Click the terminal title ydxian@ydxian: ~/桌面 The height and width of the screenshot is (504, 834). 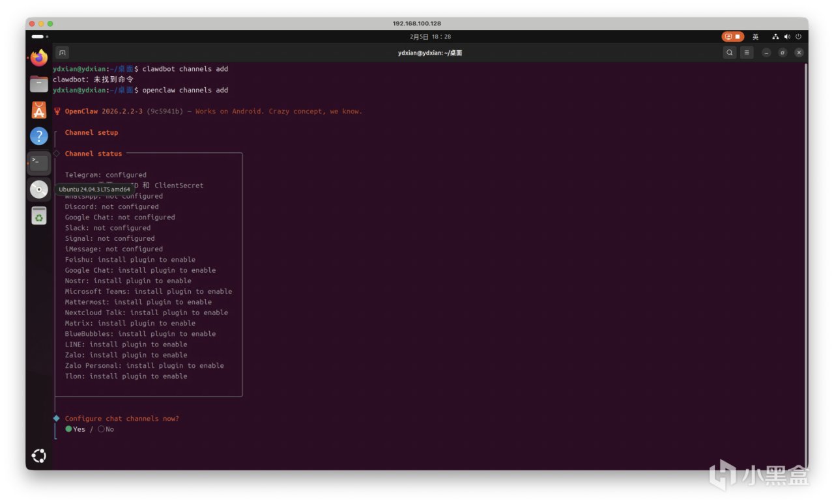[x=430, y=53]
